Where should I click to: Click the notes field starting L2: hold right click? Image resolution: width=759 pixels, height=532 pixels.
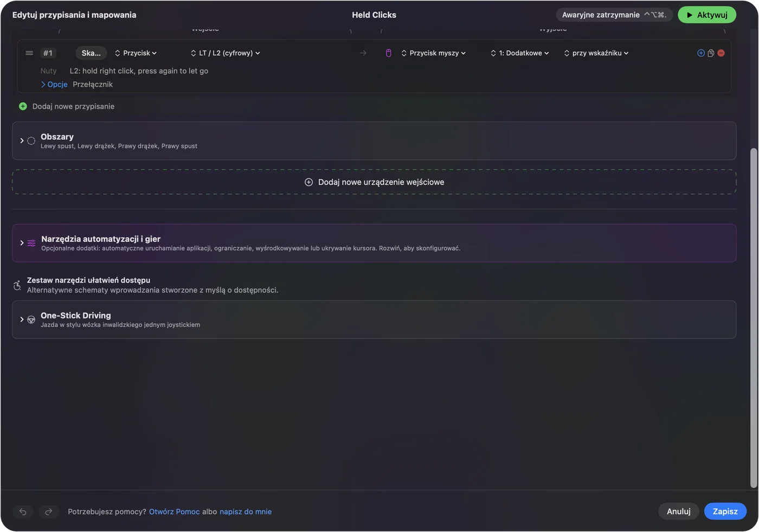tap(139, 71)
